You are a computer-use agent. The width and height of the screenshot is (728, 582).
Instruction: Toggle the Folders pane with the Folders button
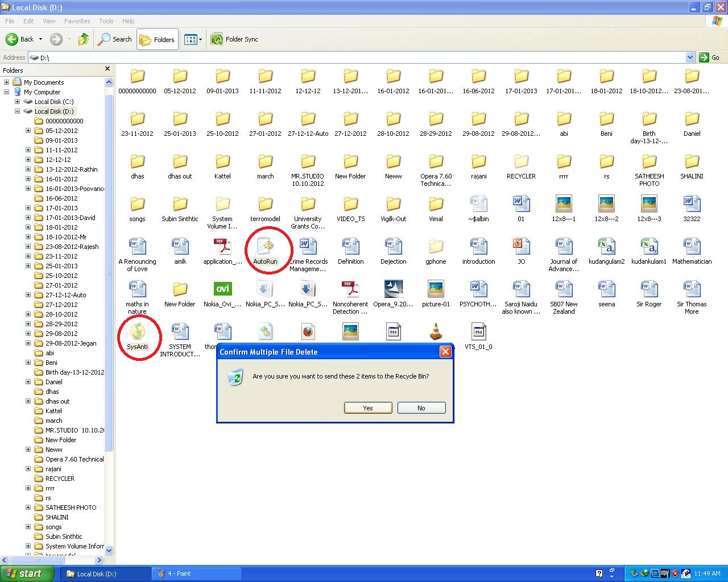pos(158,39)
